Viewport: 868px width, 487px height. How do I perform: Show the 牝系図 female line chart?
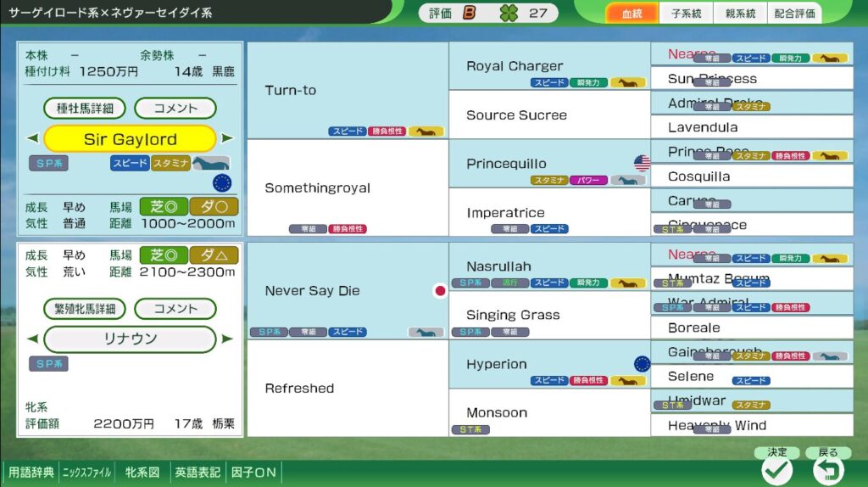(142, 473)
